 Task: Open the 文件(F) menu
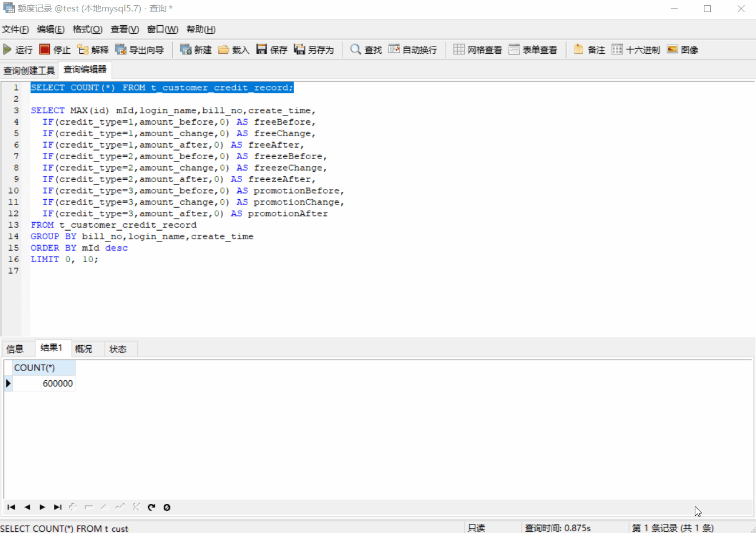pyautogui.click(x=15, y=29)
